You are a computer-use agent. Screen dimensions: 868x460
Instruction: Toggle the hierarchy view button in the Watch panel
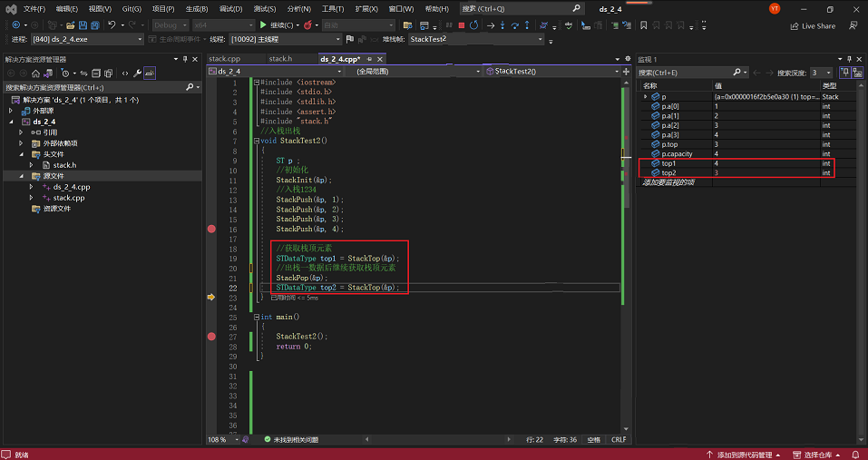pyautogui.click(x=857, y=73)
